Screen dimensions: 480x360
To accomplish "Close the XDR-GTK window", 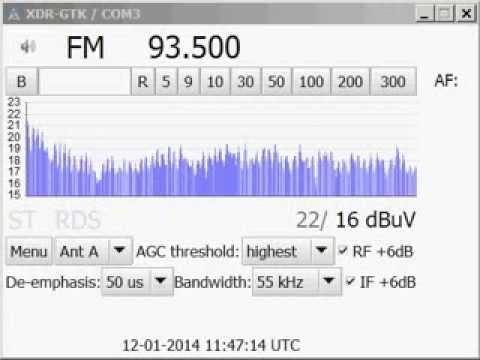I will (x=466, y=14).
